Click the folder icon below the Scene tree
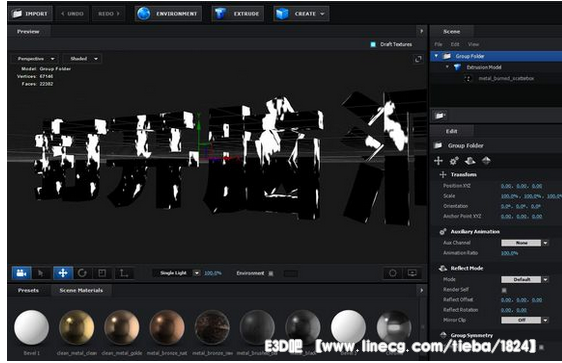This screenshot has height=363, width=562. click(x=439, y=115)
